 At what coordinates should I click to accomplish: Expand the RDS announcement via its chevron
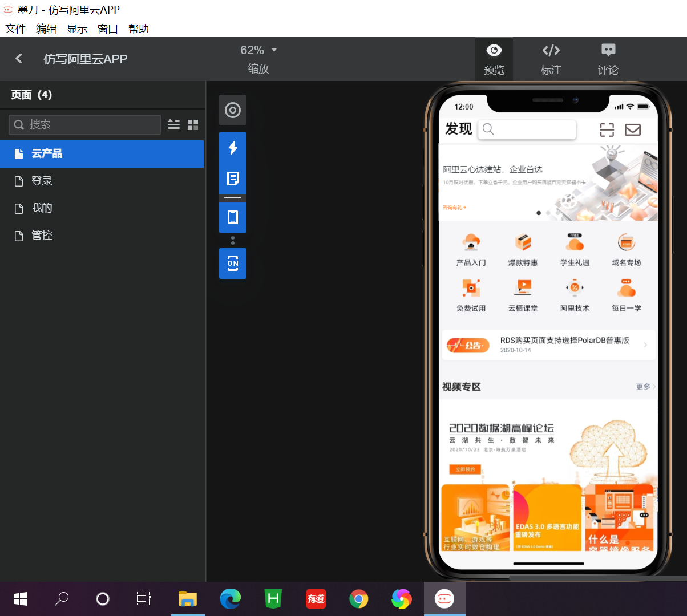coord(645,345)
